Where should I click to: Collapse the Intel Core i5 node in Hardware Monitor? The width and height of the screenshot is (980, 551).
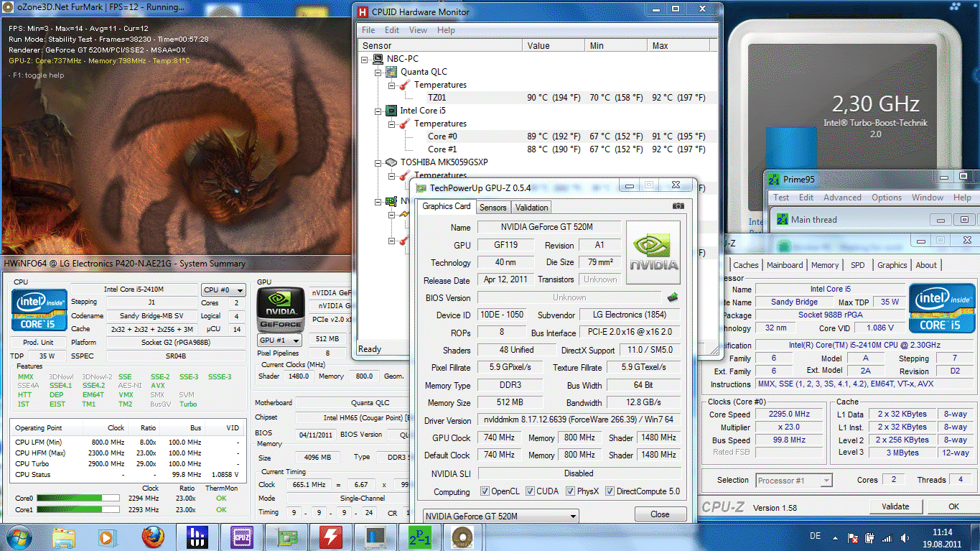[x=378, y=111]
